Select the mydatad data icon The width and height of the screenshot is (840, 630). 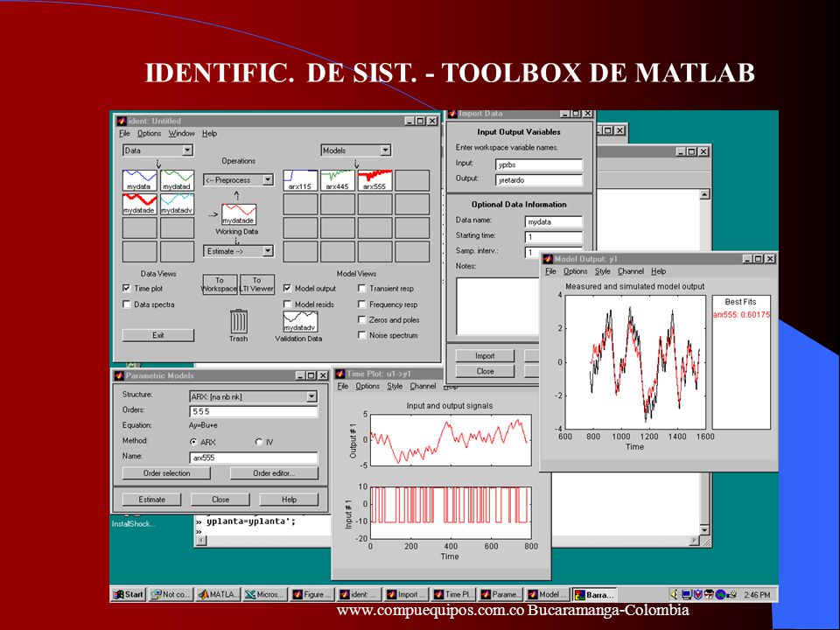click(x=177, y=180)
